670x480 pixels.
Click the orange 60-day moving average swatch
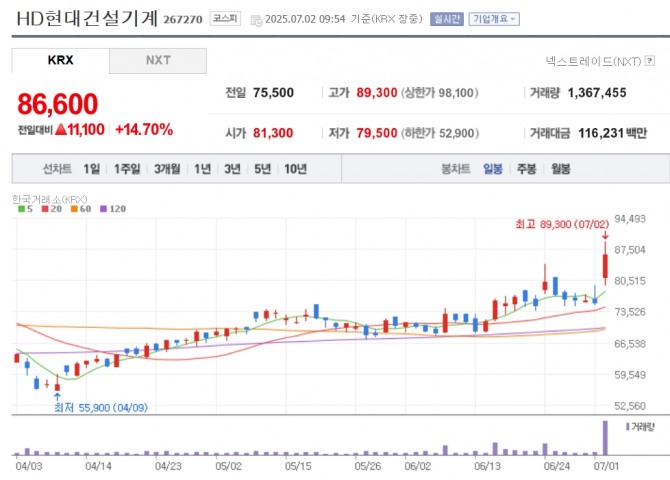click(x=74, y=209)
